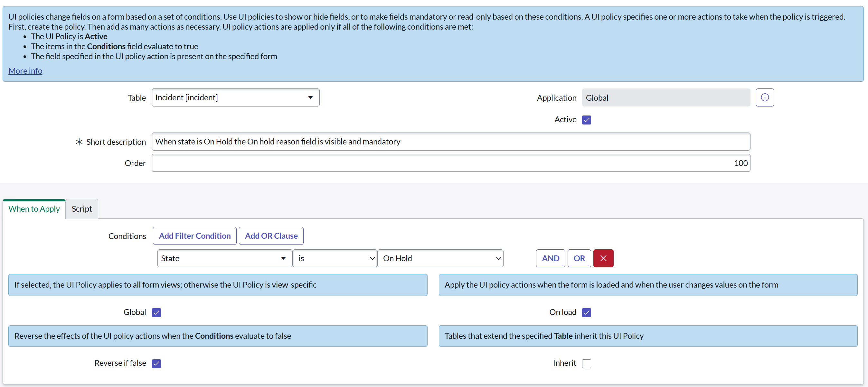Toggle Reverse if false checkbox
The height and width of the screenshot is (387, 868).
156,364
